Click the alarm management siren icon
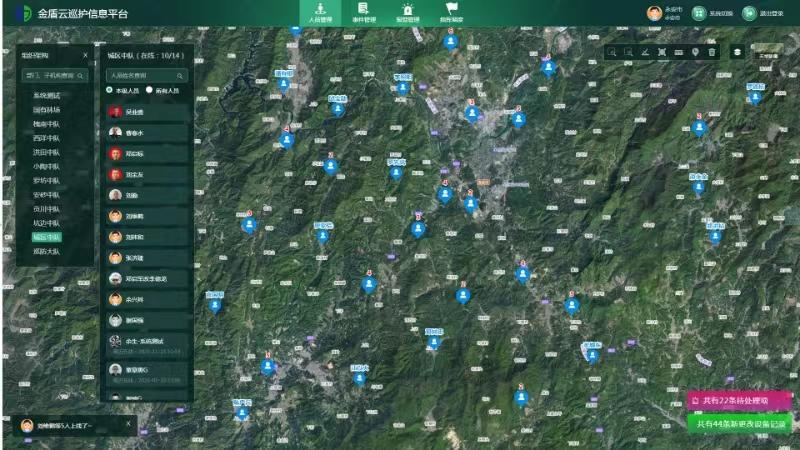 click(x=408, y=12)
